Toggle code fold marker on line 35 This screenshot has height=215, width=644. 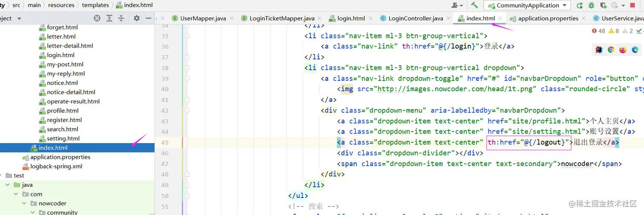187,36
